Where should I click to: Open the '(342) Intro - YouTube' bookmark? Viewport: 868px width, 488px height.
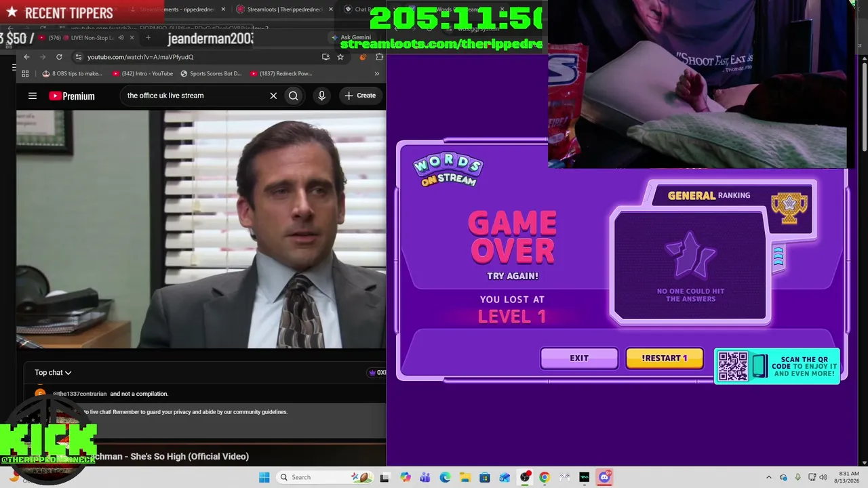[142, 73]
